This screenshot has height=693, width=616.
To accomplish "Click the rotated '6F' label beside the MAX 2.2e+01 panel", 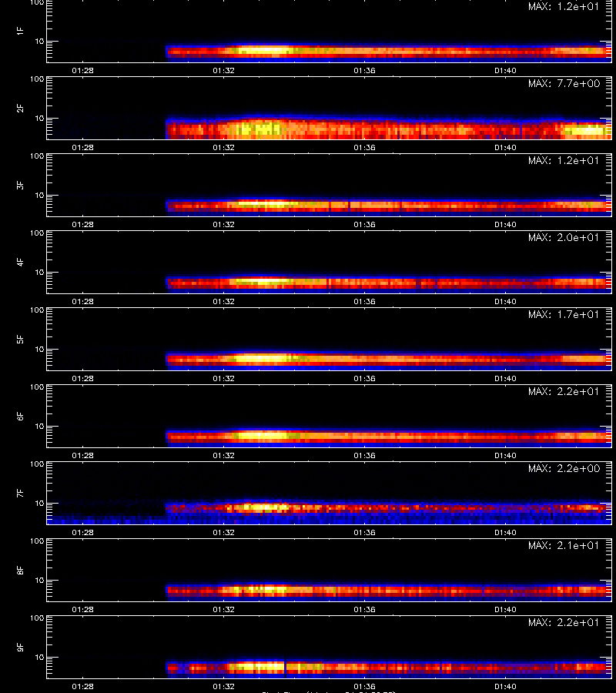I will pyautogui.click(x=20, y=416).
